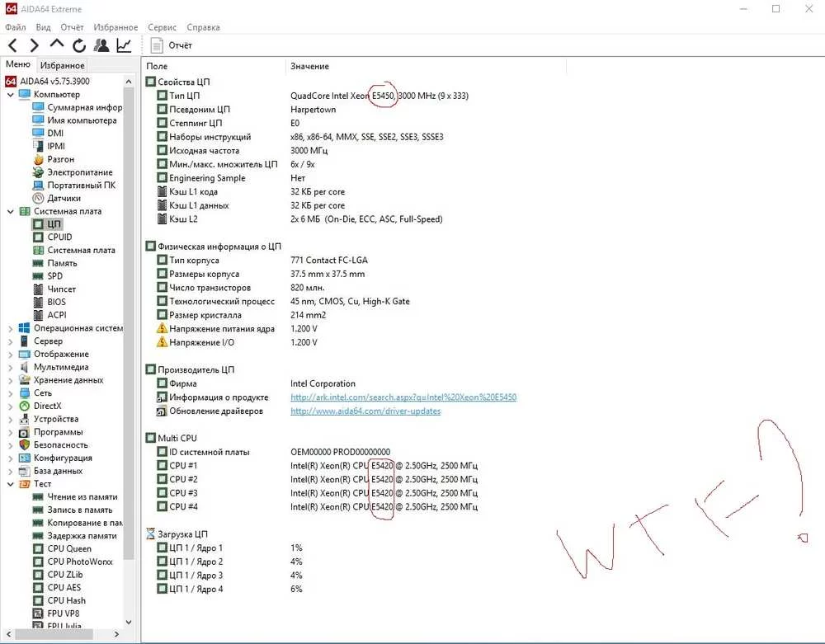Expand the Операционная система node
This screenshot has height=644, width=825.
[10, 328]
